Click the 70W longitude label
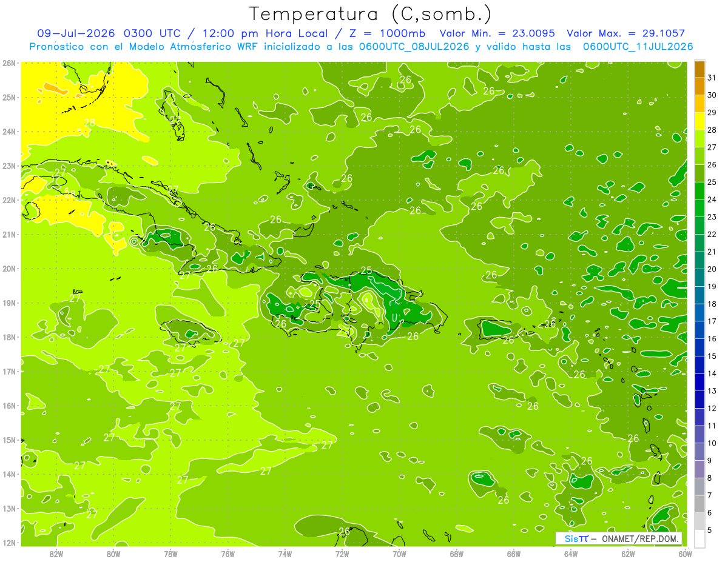Viewport: 728px width, 562px height. click(x=399, y=554)
